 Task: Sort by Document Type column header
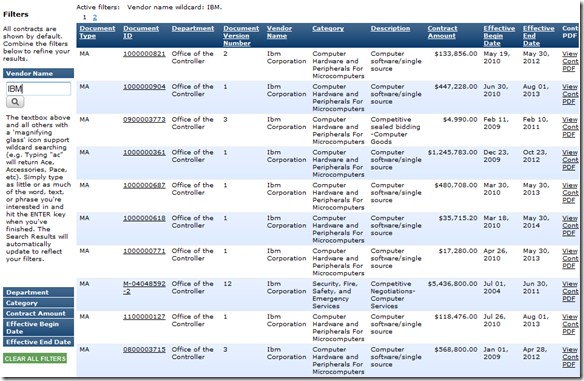coord(97,32)
